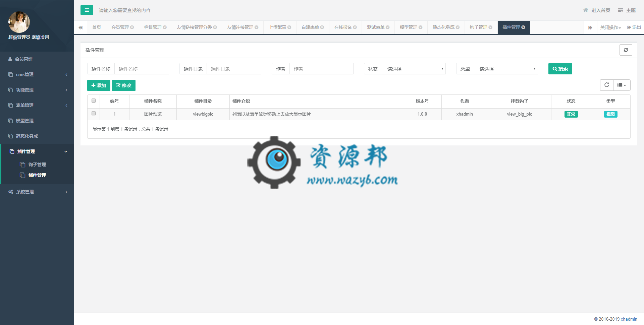
Task: Focus the 插件名称 input field
Action: point(142,69)
